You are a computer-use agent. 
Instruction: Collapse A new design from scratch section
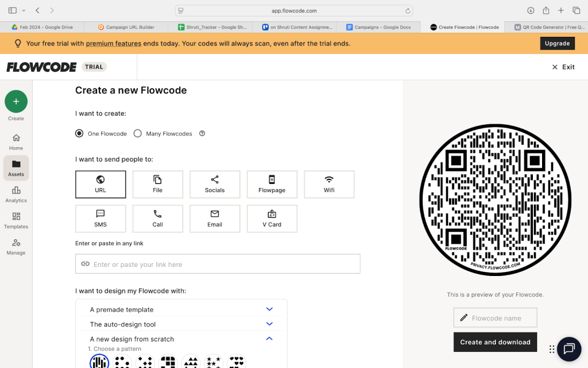click(269, 339)
